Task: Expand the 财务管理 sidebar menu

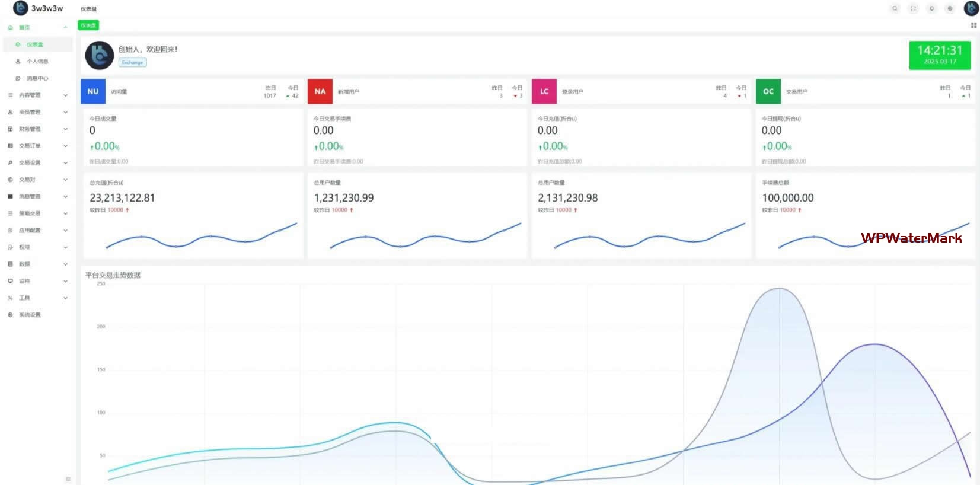Action: coord(36,129)
